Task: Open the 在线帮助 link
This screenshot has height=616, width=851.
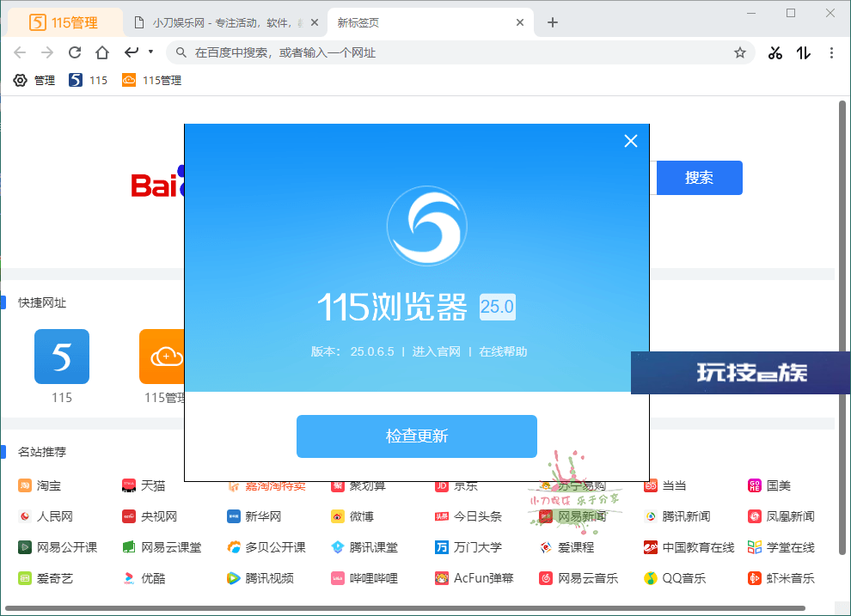Action: (x=503, y=351)
